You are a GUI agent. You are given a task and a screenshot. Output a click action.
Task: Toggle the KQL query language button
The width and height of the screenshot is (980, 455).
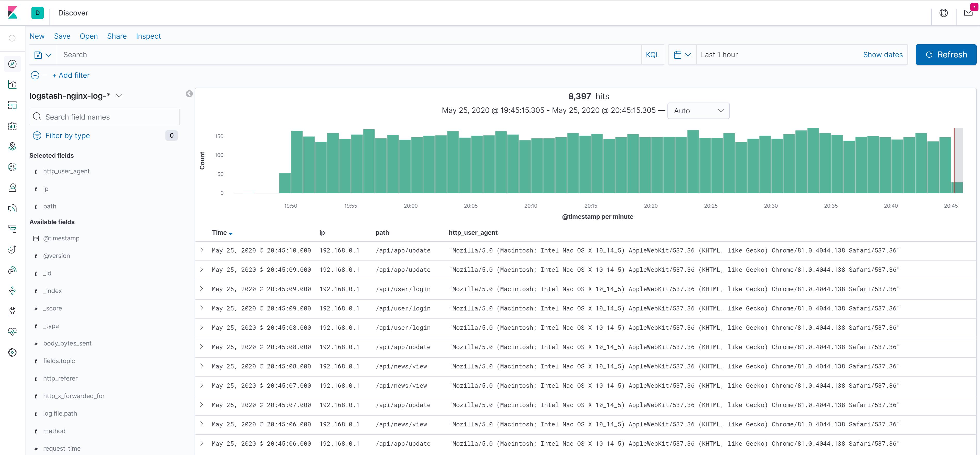tap(652, 55)
